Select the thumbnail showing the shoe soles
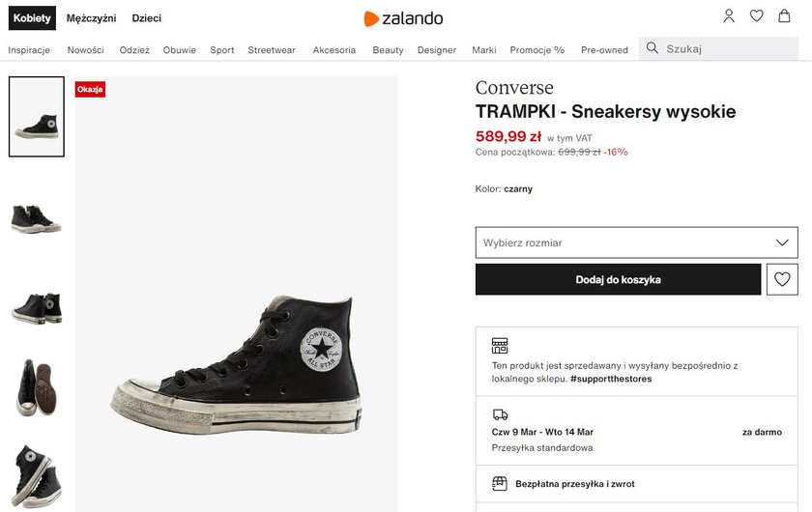Image resolution: width=812 pixels, height=512 pixels. (x=37, y=387)
